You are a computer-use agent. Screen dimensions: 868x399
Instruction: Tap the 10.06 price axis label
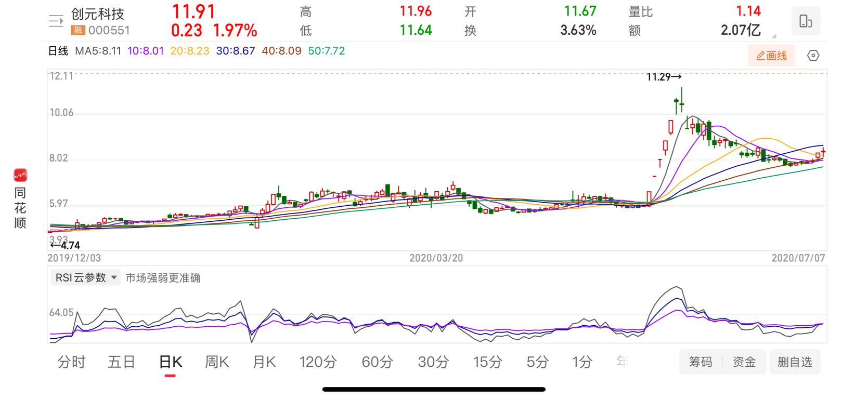[x=61, y=113]
